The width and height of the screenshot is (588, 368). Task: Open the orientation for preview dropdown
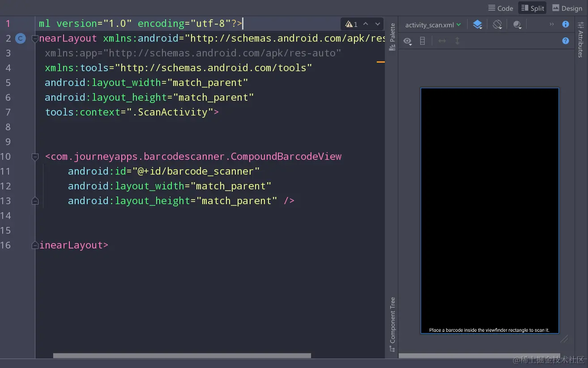498,25
